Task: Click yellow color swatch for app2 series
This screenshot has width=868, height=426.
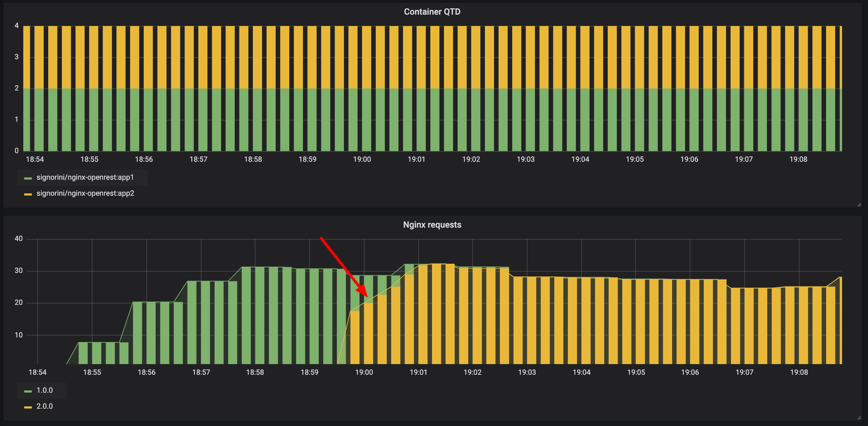Action: pos(28,194)
